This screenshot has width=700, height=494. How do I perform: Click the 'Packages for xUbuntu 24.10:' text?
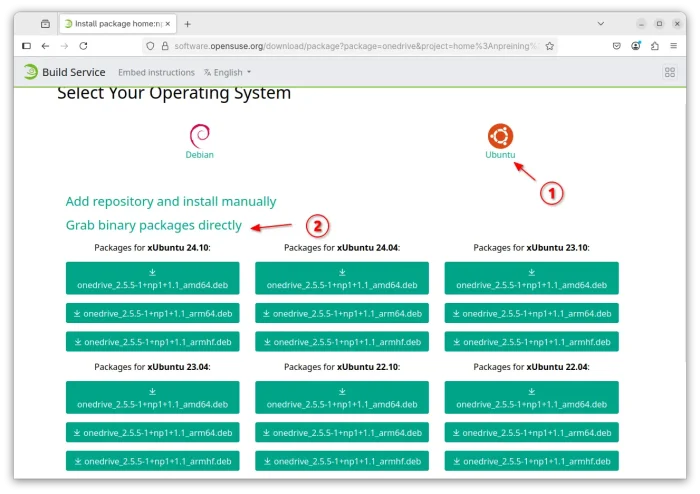[x=152, y=248]
